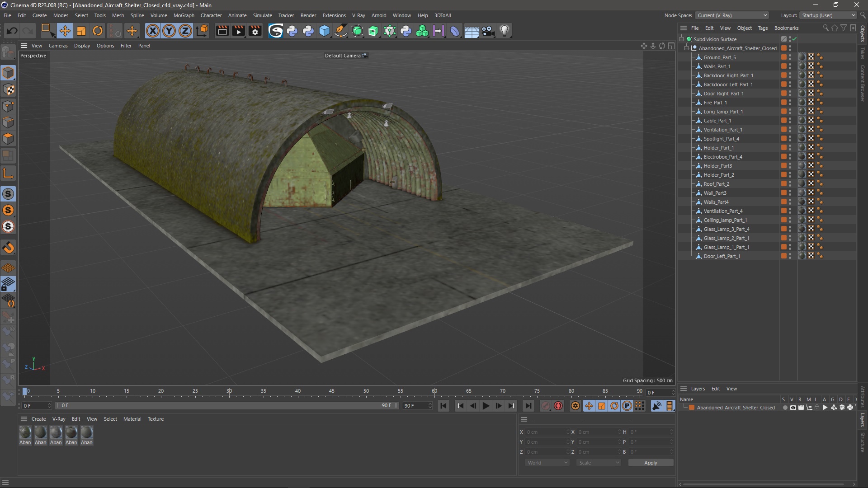Select the fifth material thumbnail
The width and height of the screenshot is (868, 488).
click(x=87, y=432)
